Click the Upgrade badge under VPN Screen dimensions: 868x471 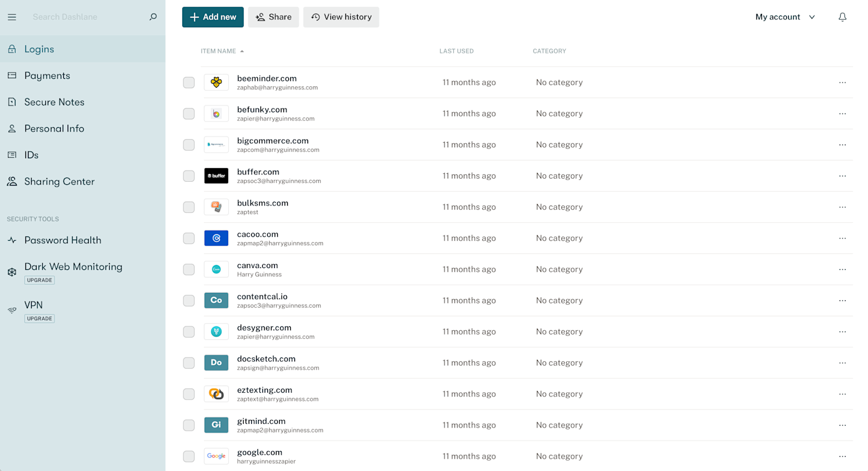40,318
